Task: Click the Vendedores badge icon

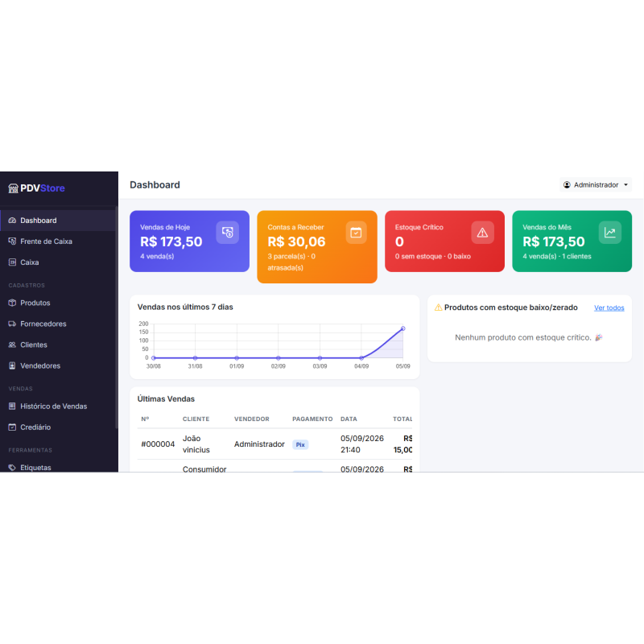Action: (12, 365)
